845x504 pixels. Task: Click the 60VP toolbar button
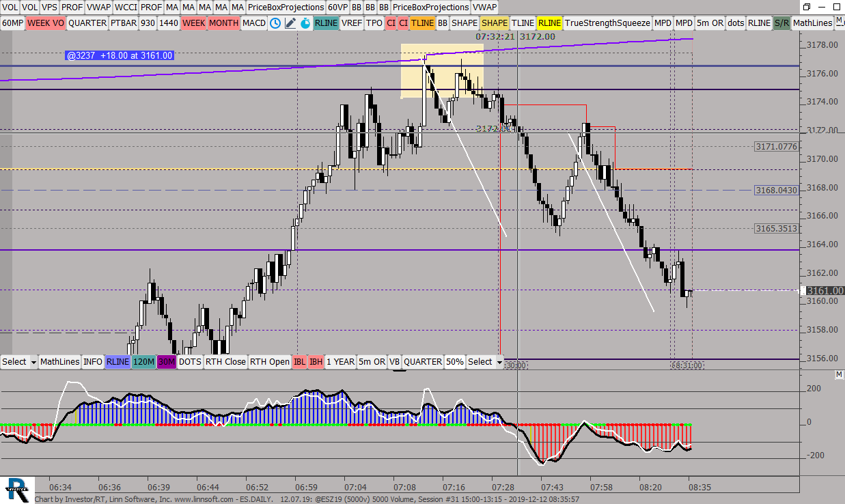point(337,7)
